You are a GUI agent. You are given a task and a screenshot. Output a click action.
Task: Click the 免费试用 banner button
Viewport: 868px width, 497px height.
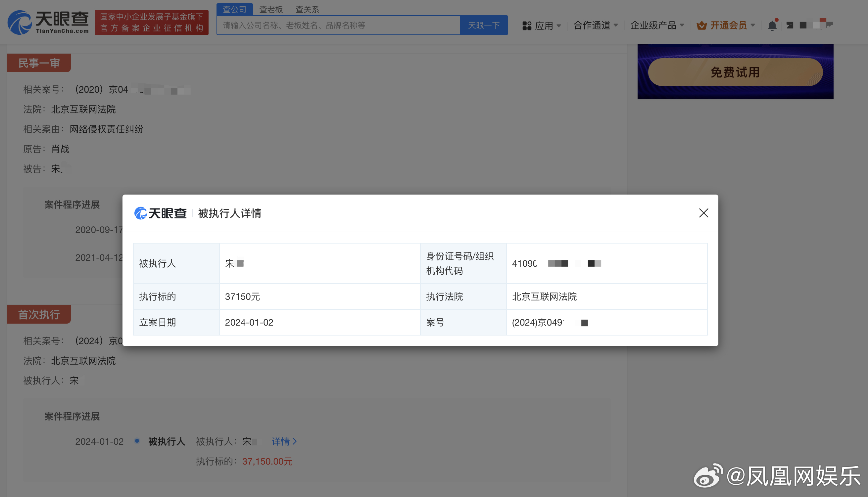735,72
